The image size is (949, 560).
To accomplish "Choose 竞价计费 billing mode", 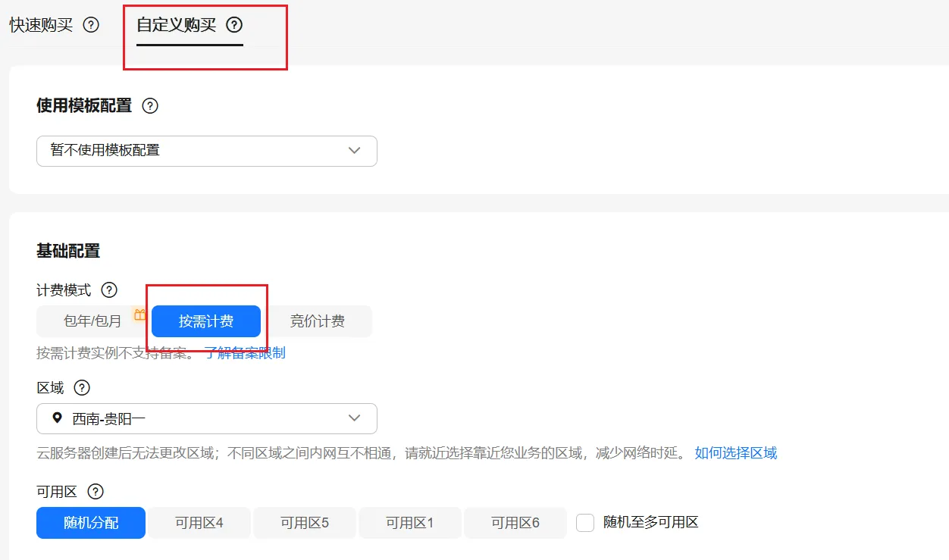I will (317, 321).
